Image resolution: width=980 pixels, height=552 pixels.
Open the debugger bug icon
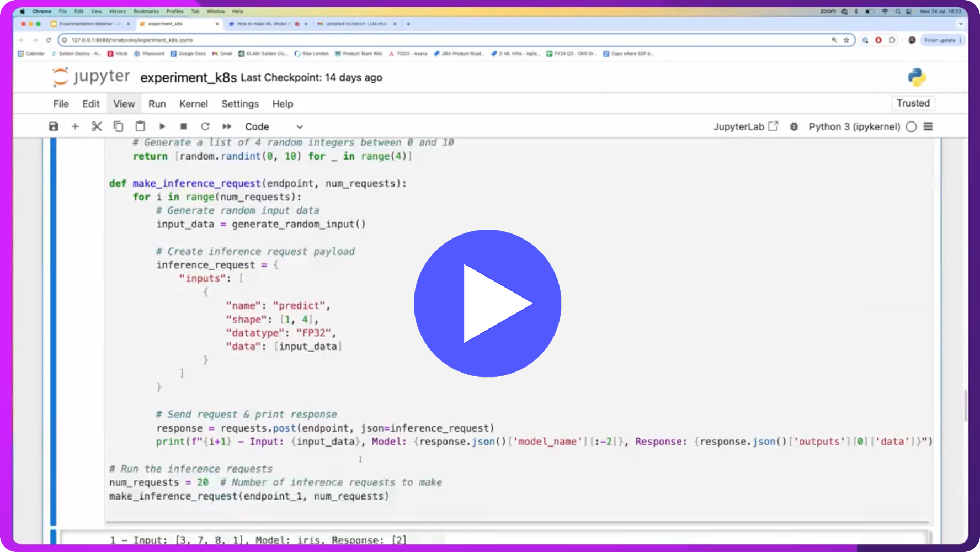pos(793,126)
